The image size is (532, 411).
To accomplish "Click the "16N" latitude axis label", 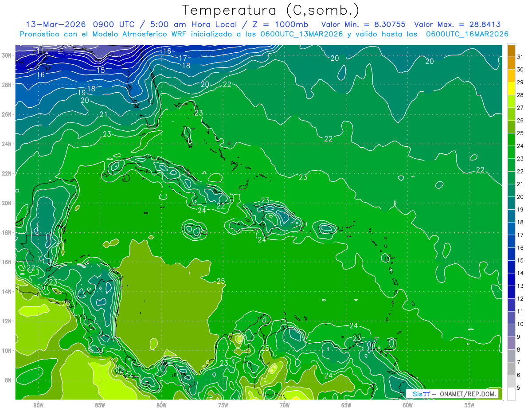I will (7, 262).
